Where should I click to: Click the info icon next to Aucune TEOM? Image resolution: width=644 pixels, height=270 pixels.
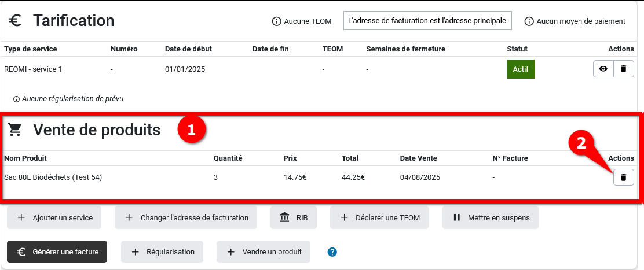pos(276,21)
